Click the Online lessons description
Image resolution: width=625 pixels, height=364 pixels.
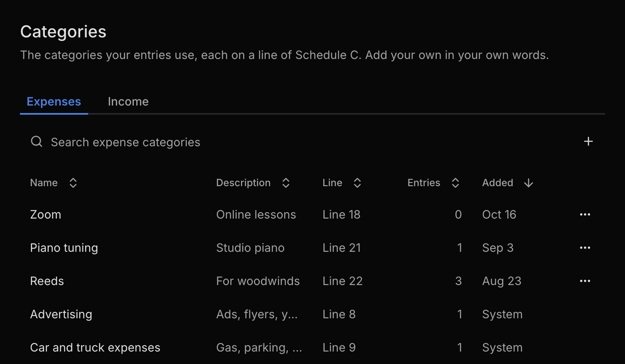(x=256, y=214)
